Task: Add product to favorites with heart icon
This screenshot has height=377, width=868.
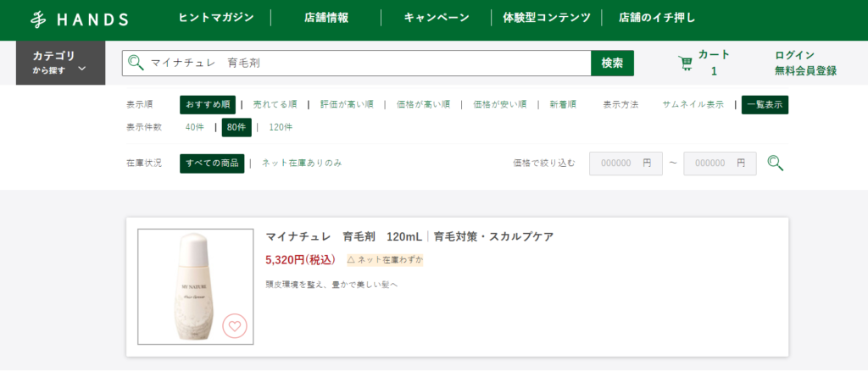Action: point(235,326)
